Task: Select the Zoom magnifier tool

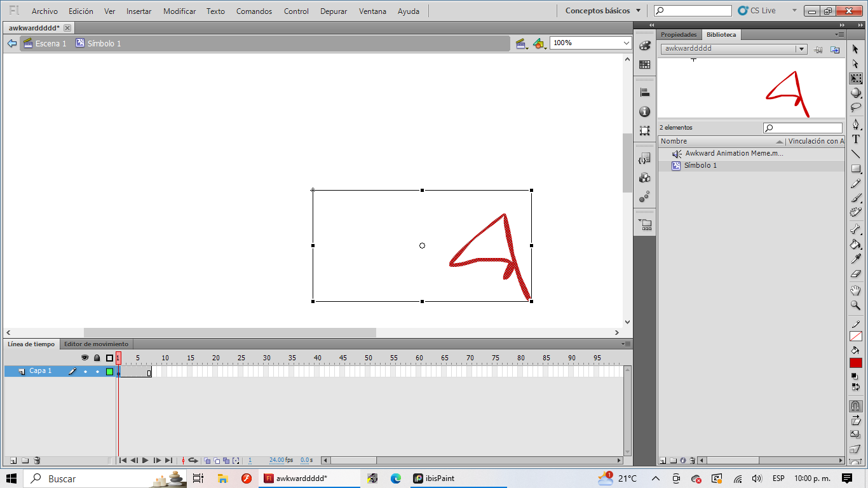Action: tap(856, 306)
